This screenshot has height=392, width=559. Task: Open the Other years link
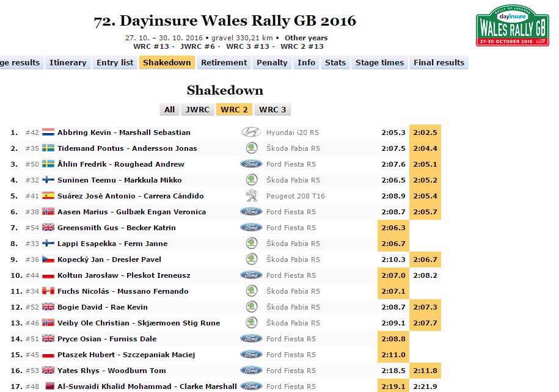[306, 38]
